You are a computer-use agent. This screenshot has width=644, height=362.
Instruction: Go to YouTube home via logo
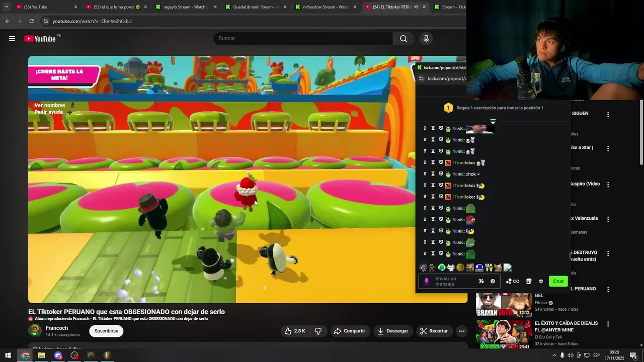[x=40, y=39]
